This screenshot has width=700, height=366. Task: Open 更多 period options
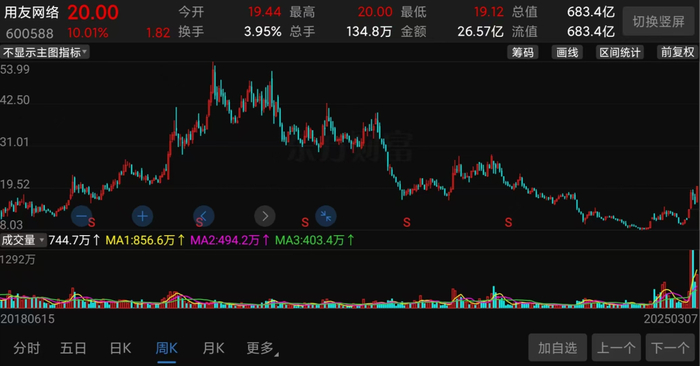[x=262, y=348]
